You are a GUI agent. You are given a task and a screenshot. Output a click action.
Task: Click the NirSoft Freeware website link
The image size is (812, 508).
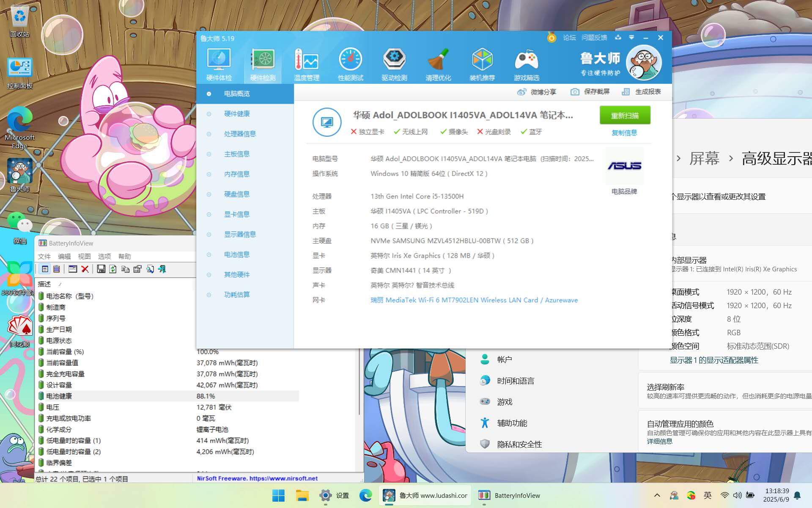click(257, 478)
